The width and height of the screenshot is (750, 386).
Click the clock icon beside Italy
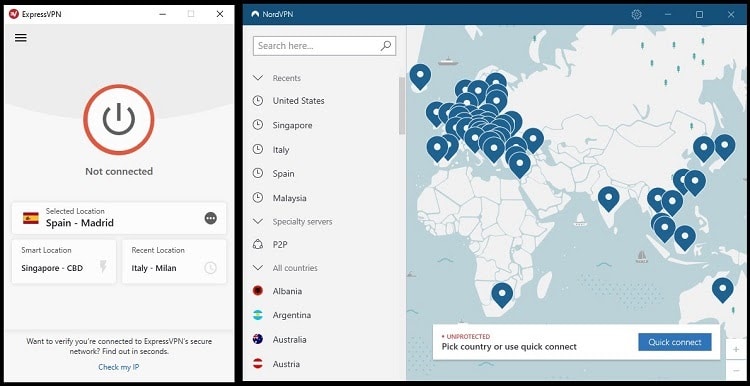(x=258, y=149)
